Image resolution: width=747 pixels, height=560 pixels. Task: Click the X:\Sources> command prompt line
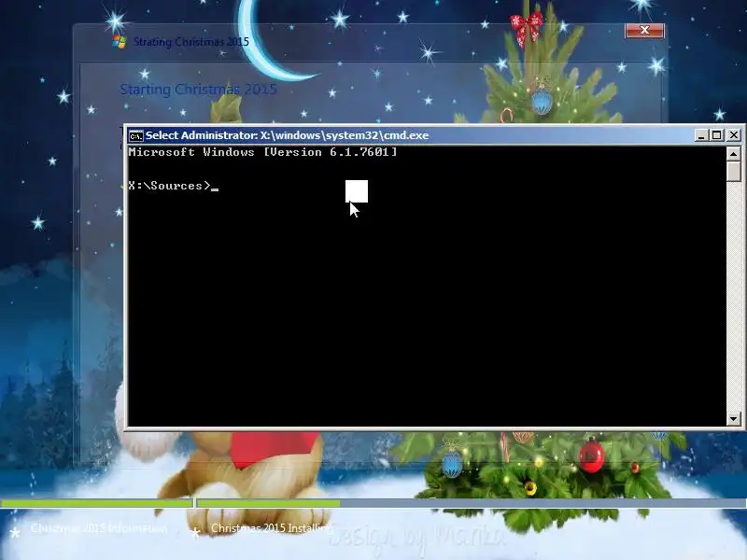pyautogui.click(x=174, y=186)
